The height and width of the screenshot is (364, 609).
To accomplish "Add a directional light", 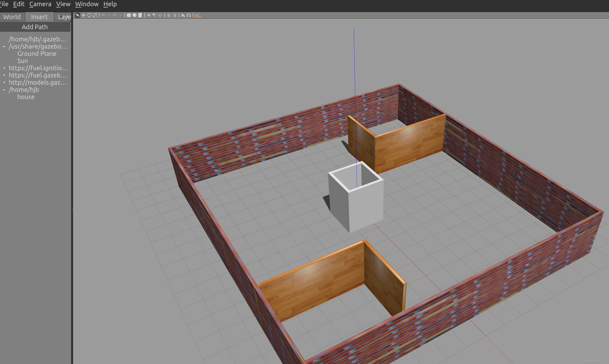I will (160, 15).
